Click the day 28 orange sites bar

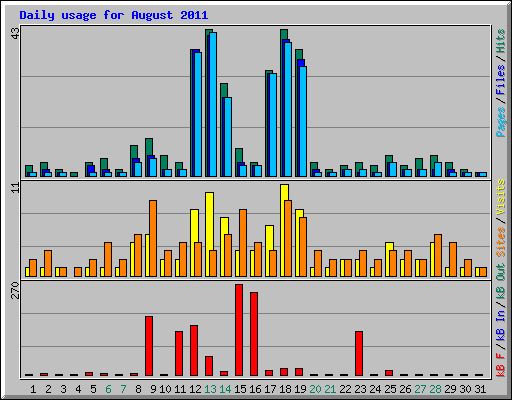(438, 255)
